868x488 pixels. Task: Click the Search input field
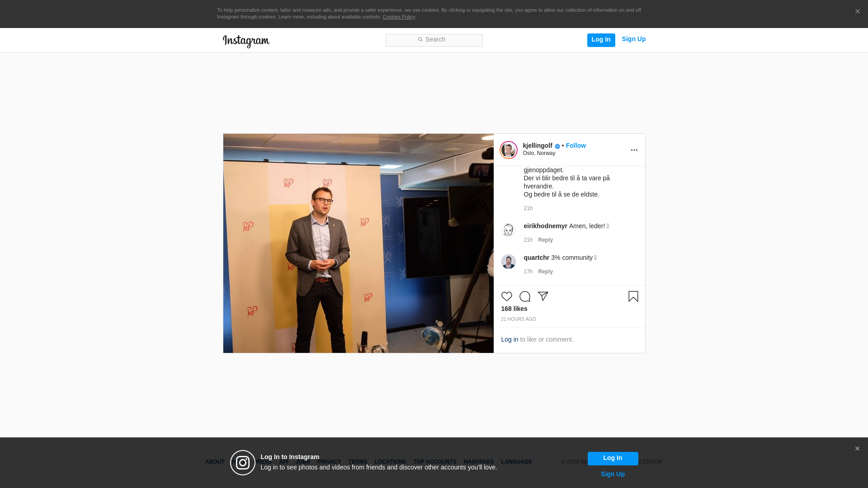click(x=434, y=40)
